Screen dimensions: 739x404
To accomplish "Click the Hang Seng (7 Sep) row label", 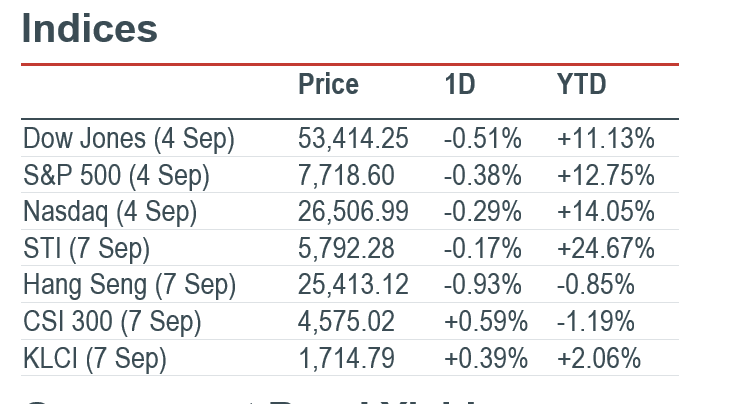I will point(130,285).
